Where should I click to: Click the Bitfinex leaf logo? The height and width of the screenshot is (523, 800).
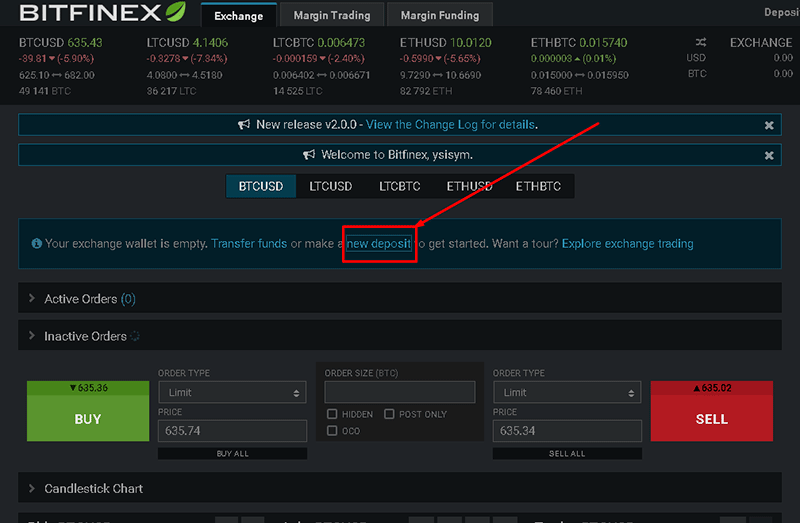click(x=176, y=12)
